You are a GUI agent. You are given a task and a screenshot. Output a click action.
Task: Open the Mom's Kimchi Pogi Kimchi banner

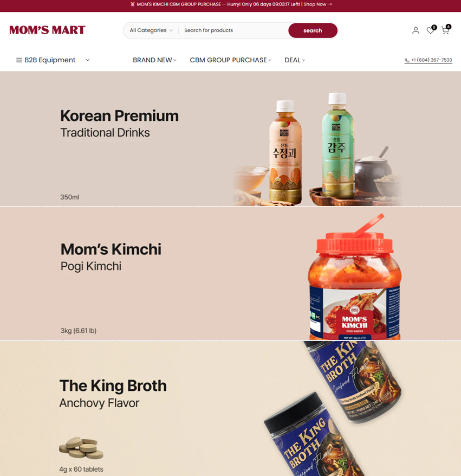231,274
